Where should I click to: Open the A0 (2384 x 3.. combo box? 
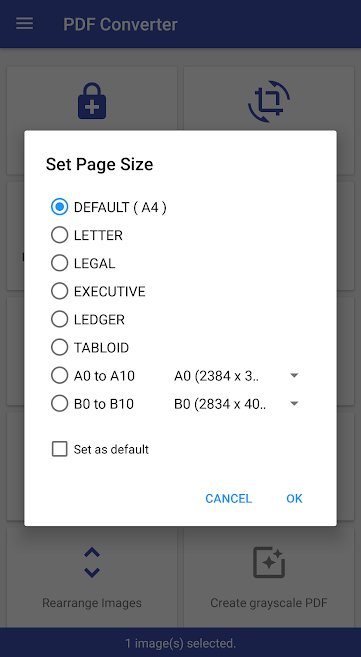coord(237,375)
